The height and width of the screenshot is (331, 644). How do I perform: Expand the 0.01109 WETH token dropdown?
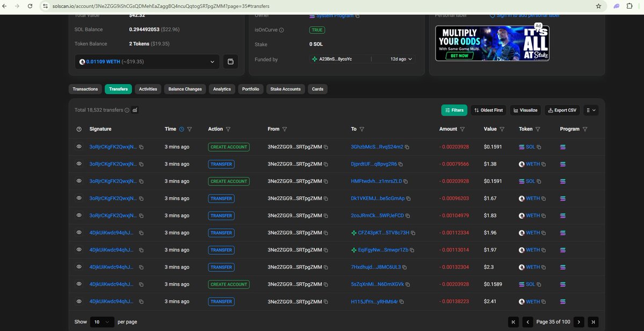pos(147,62)
